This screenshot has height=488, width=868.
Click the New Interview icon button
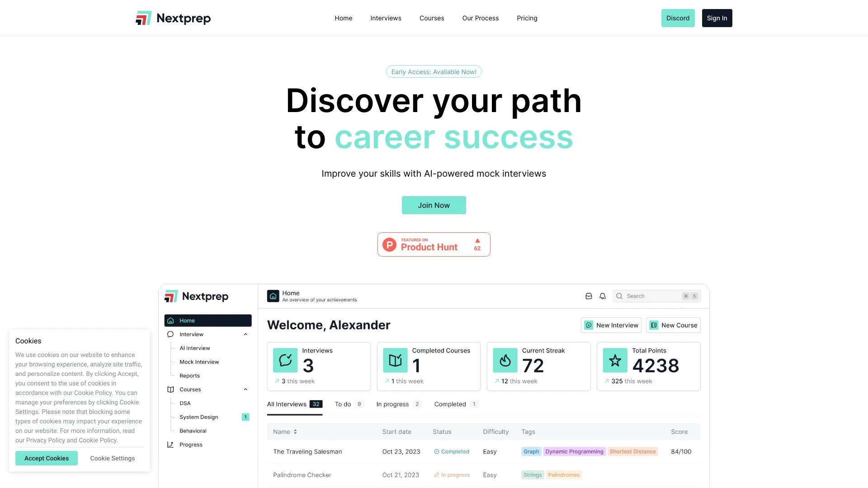pyautogui.click(x=589, y=325)
